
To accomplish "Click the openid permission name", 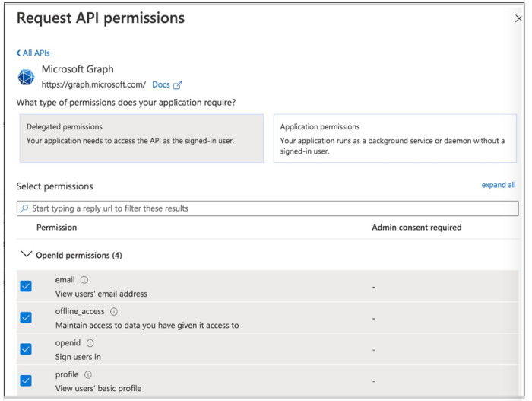I will [x=68, y=343].
